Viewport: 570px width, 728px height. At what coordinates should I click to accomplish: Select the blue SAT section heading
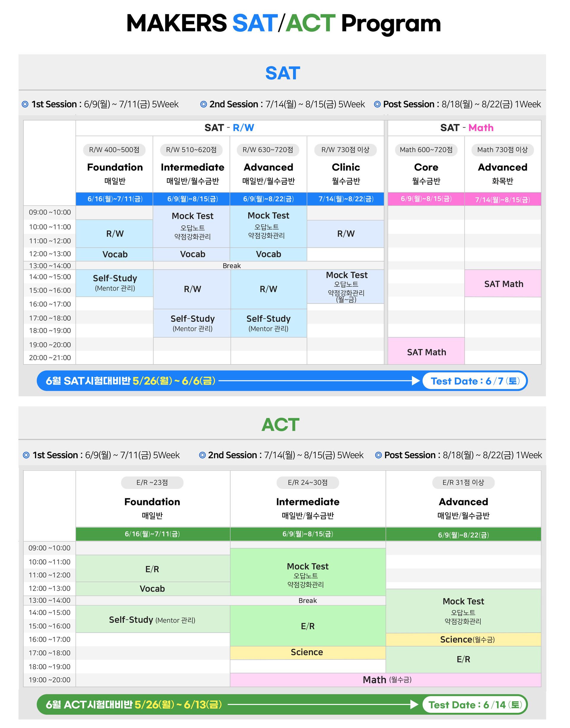click(x=283, y=73)
